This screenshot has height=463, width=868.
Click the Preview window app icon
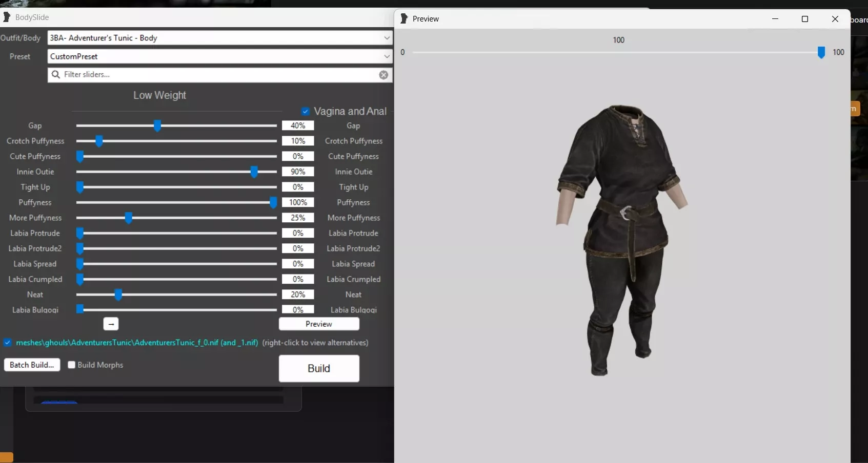point(404,18)
